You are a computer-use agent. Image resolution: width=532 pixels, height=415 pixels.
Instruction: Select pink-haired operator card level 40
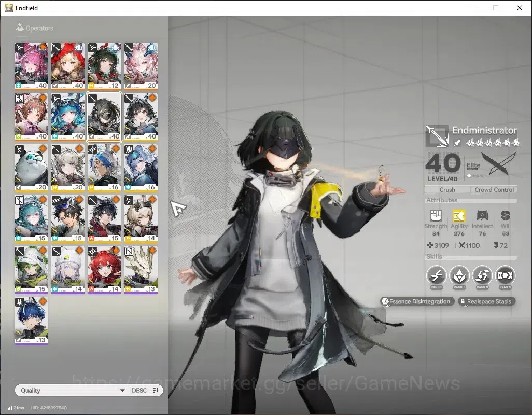(31, 66)
